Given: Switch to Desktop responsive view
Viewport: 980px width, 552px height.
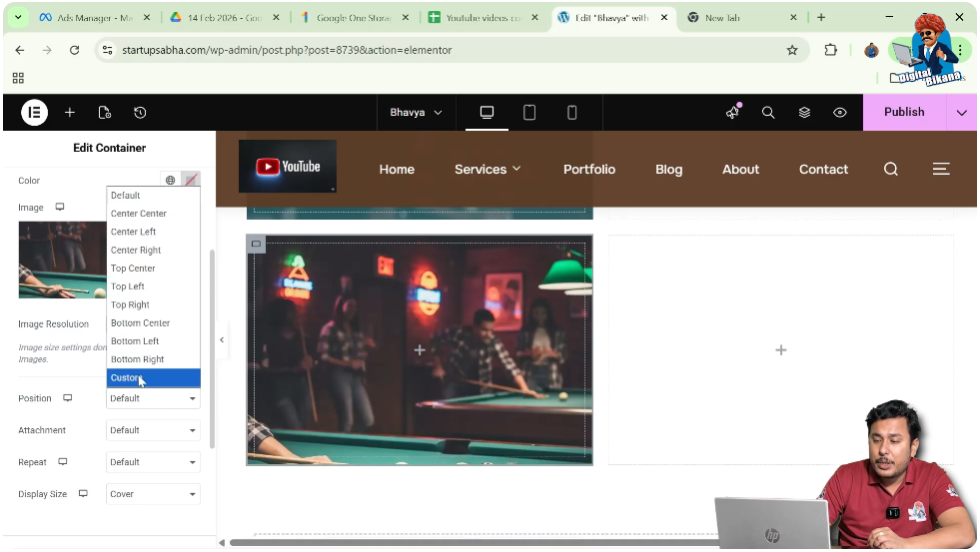Looking at the screenshot, I should coord(488,113).
